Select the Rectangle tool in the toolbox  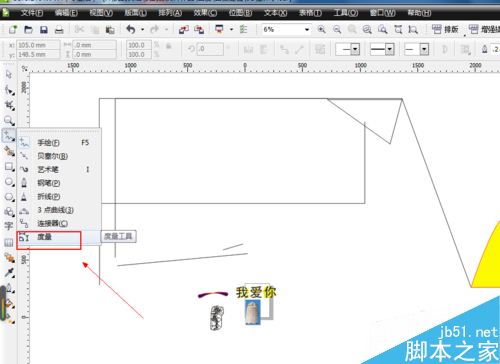click(9, 166)
